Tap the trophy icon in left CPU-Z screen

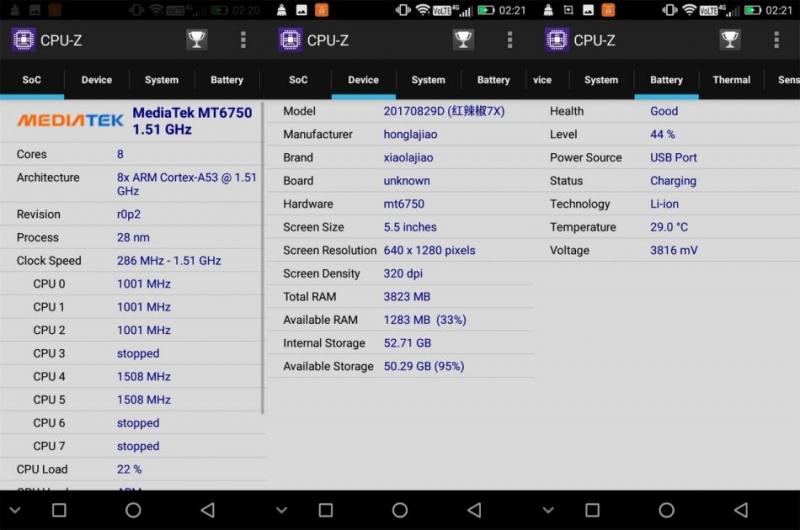[196, 40]
